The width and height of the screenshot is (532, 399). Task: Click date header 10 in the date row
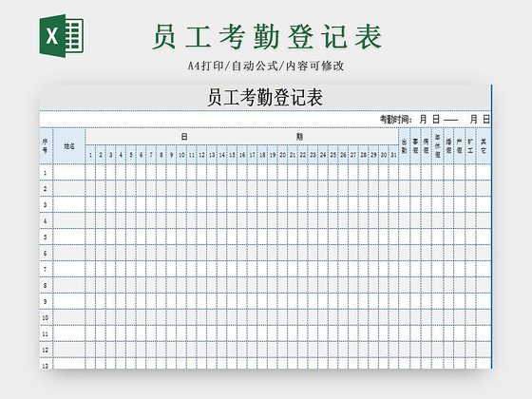[181, 155]
